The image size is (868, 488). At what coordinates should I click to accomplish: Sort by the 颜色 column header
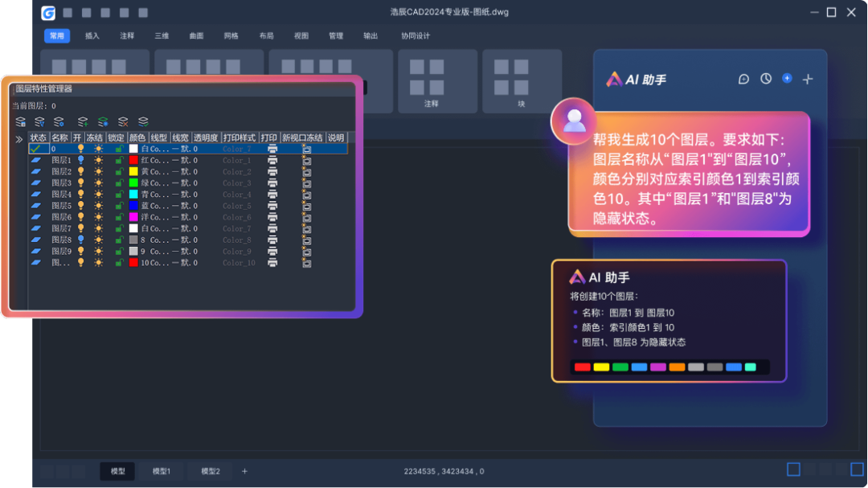[x=137, y=138]
